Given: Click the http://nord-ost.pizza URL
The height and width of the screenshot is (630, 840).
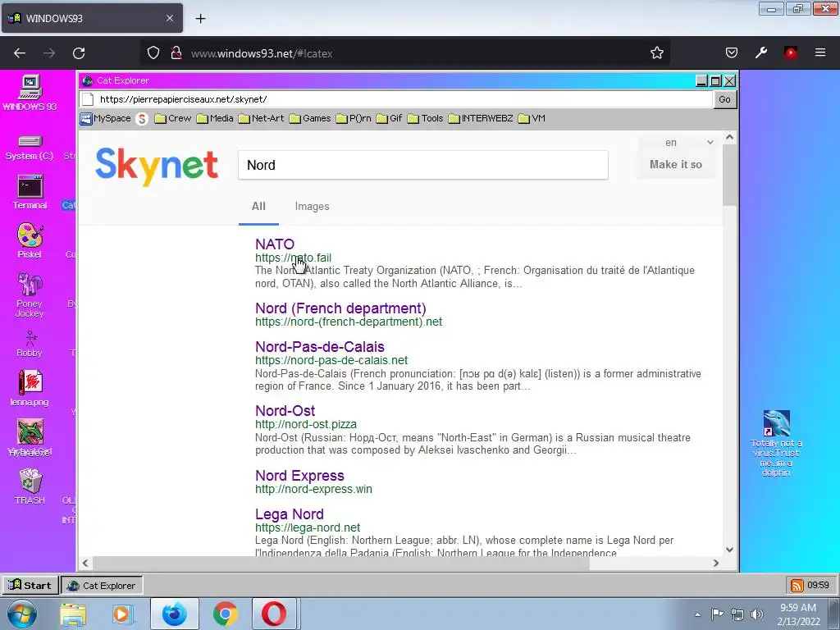Looking at the screenshot, I should (306, 424).
